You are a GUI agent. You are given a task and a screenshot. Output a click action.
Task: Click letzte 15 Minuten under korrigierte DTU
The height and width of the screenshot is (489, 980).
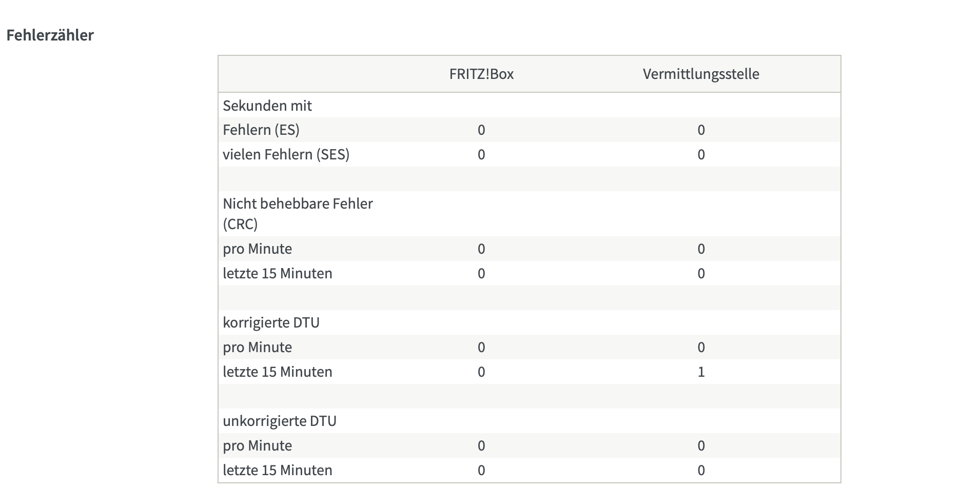(x=277, y=372)
